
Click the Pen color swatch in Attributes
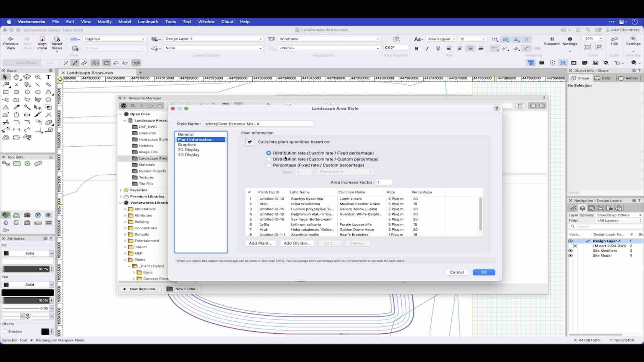pyautogui.click(x=28, y=293)
